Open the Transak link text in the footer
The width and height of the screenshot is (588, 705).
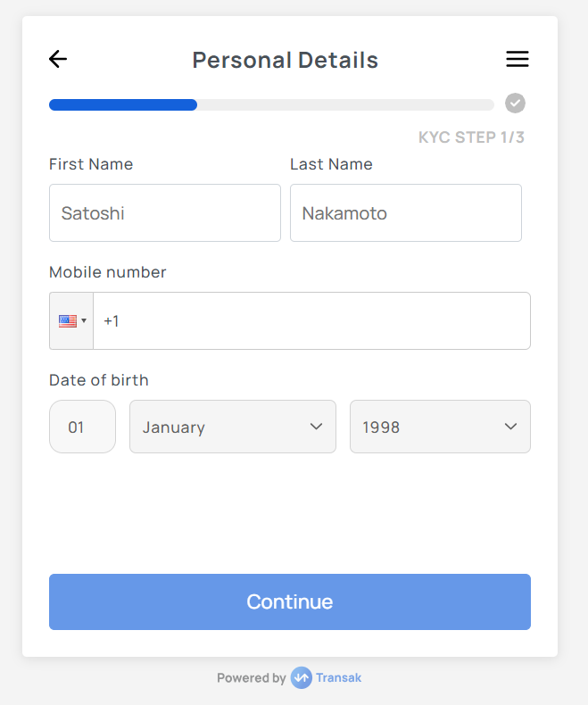(340, 678)
